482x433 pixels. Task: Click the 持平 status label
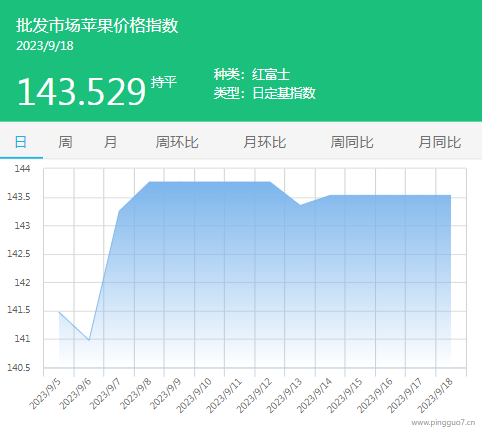point(163,82)
